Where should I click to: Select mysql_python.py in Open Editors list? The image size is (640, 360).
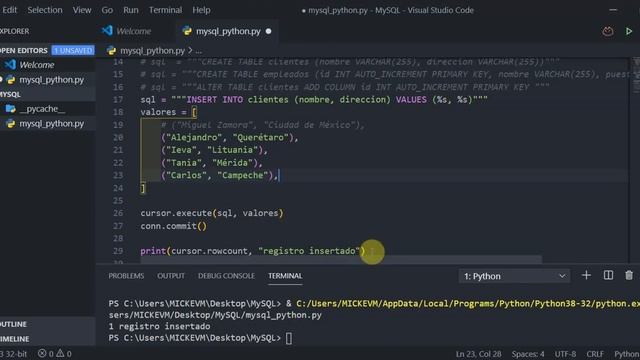51,80
